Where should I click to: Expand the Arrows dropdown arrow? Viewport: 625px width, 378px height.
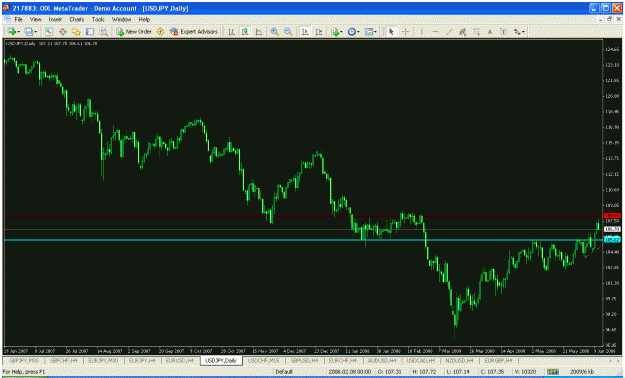click(524, 32)
